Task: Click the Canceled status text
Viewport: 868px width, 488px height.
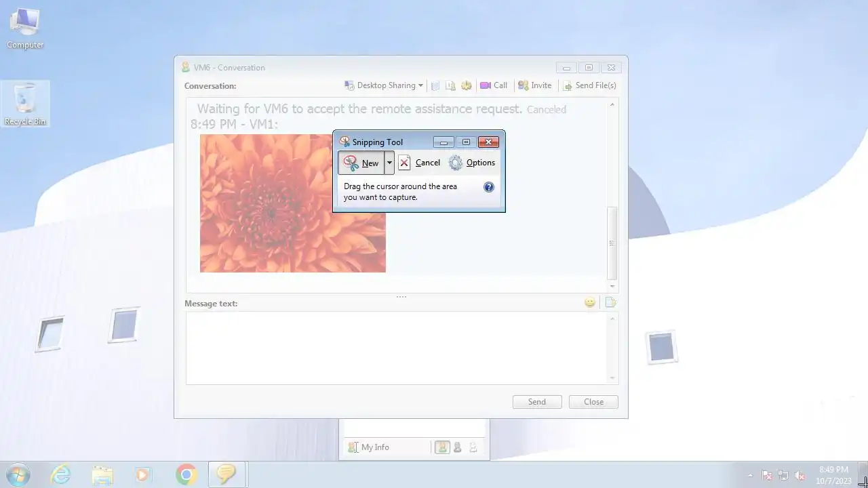Action: (x=546, y=109)
